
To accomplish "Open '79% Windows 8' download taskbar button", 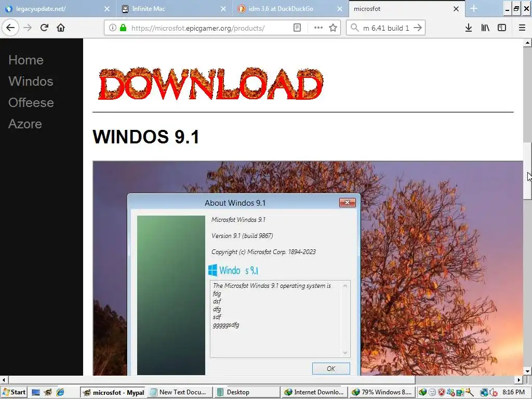I will click(382, 392).
